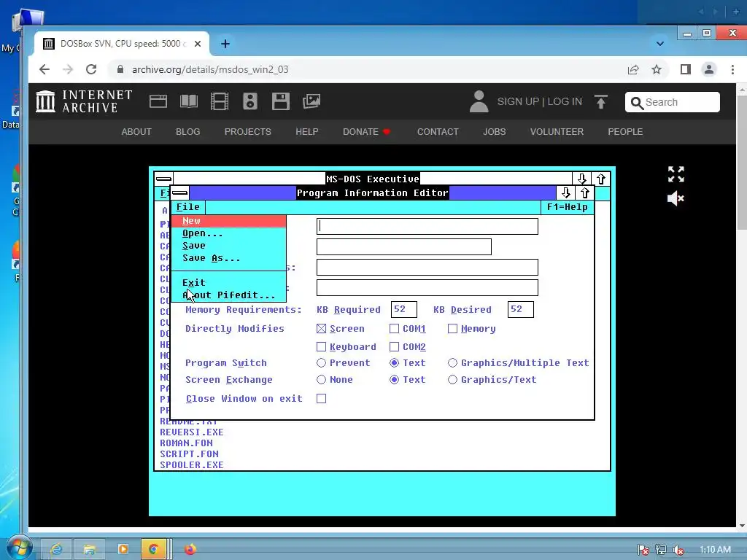Maximize Program Information Editor with up arrow
Screen dimensions: 747x560
[584, 192]
